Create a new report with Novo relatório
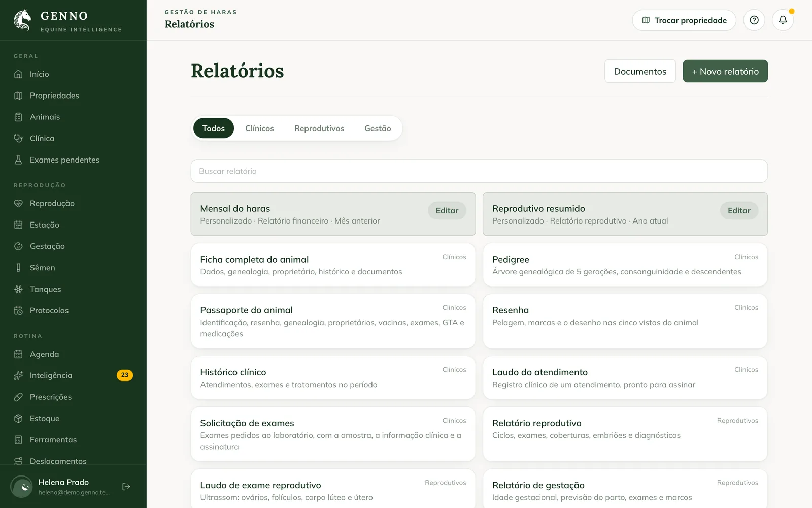Screen dimensions: 812x508 pyautogui.click(x=725, y=71)
